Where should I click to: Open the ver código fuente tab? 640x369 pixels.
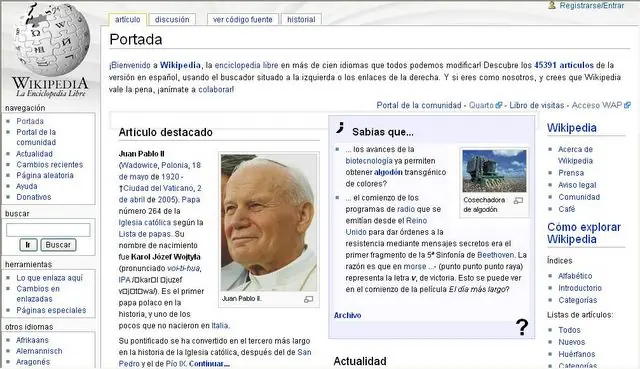[x=242, y=19]
